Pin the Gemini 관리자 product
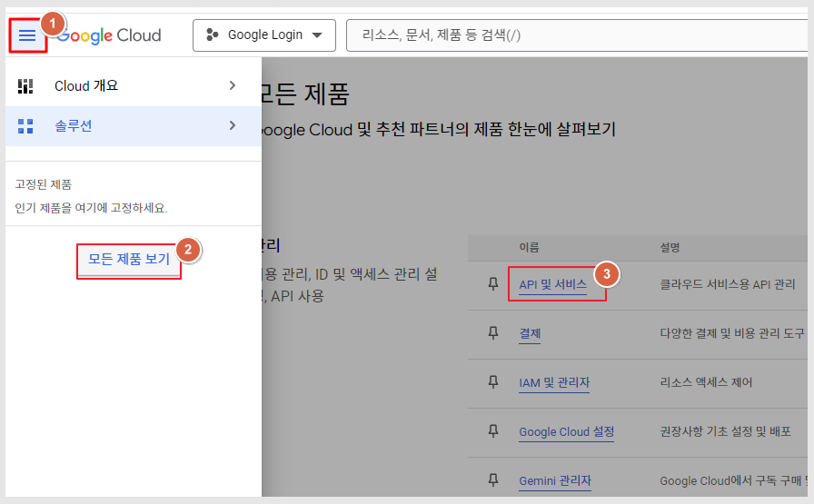This screenshot has height=504, width=814. [x=493, y=480]
